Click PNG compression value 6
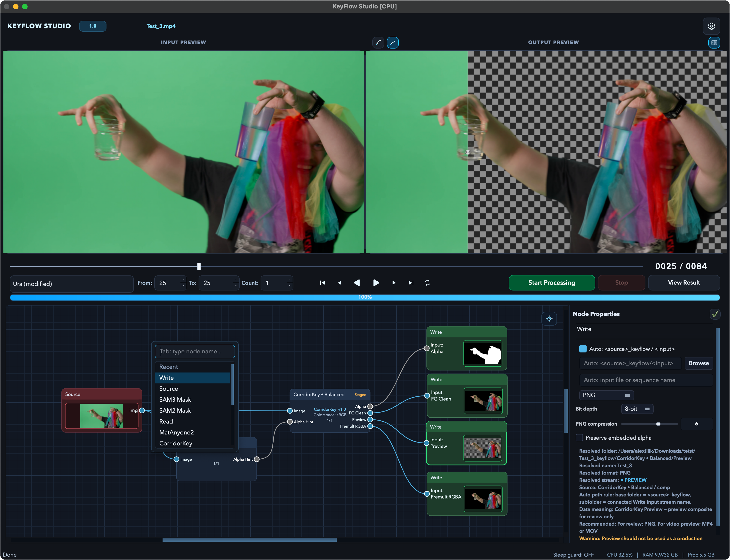Image resolution: width=730 pixels, height=560 pixels. pos(696,424)
